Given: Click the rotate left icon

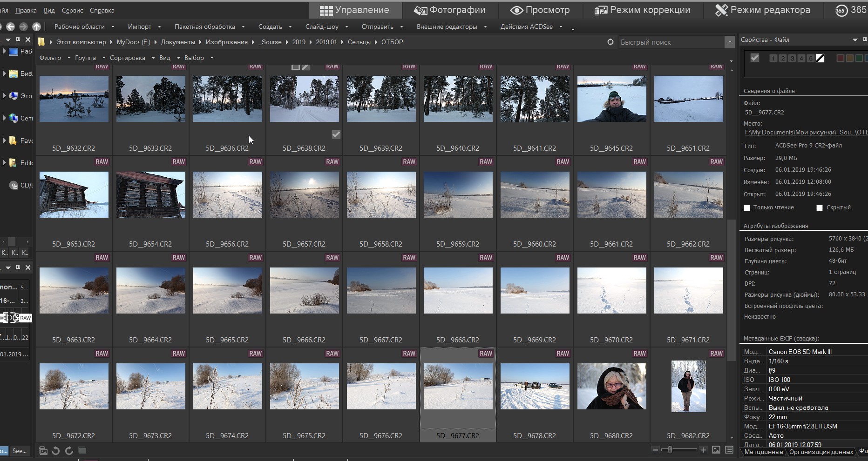Looking at the screenshot, I should (56, 450).
